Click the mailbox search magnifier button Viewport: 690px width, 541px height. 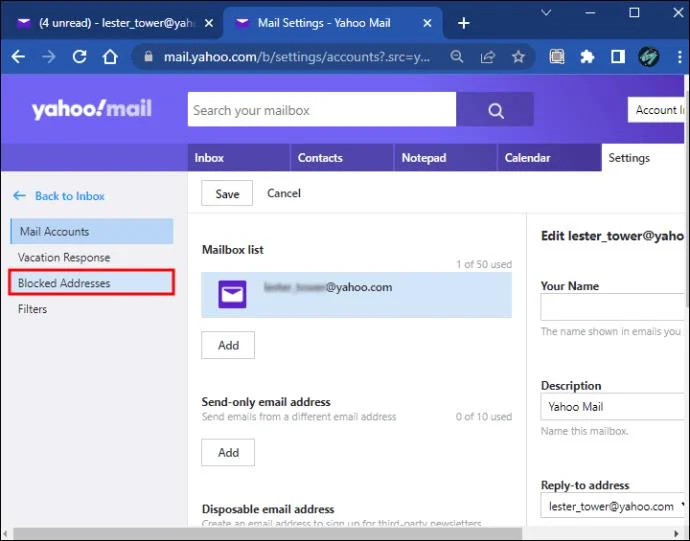click(495, 109)
